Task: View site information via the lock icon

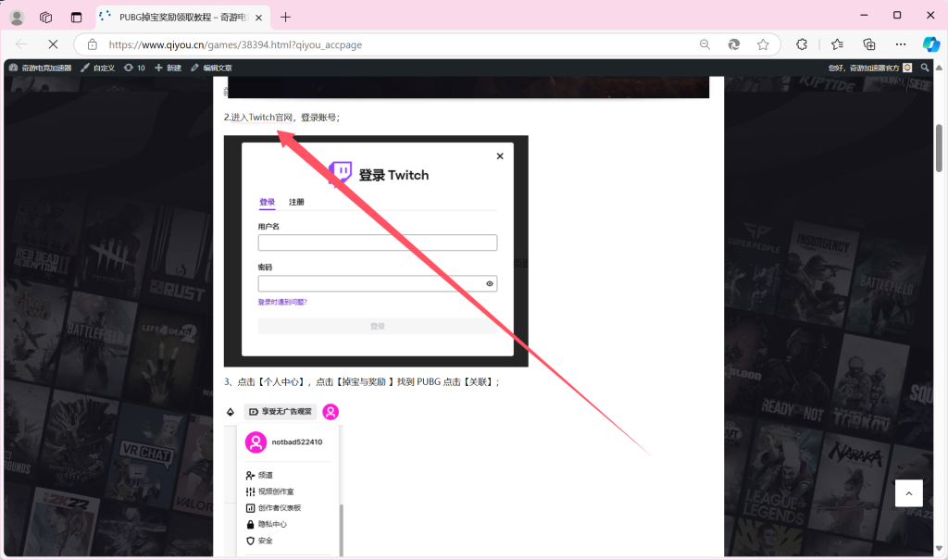Action: pos(92,44)
